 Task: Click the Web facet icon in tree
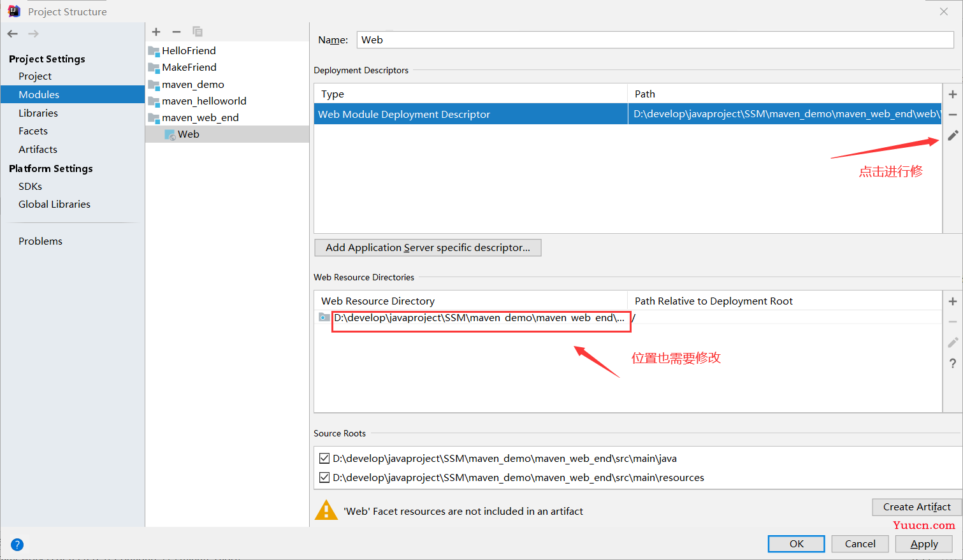[x=170, y=135]
